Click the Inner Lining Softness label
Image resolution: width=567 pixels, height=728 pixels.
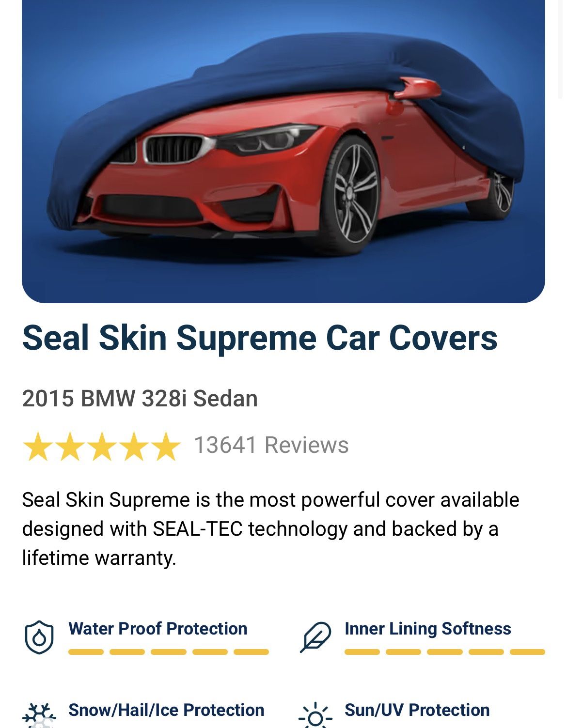coord(428,629)
